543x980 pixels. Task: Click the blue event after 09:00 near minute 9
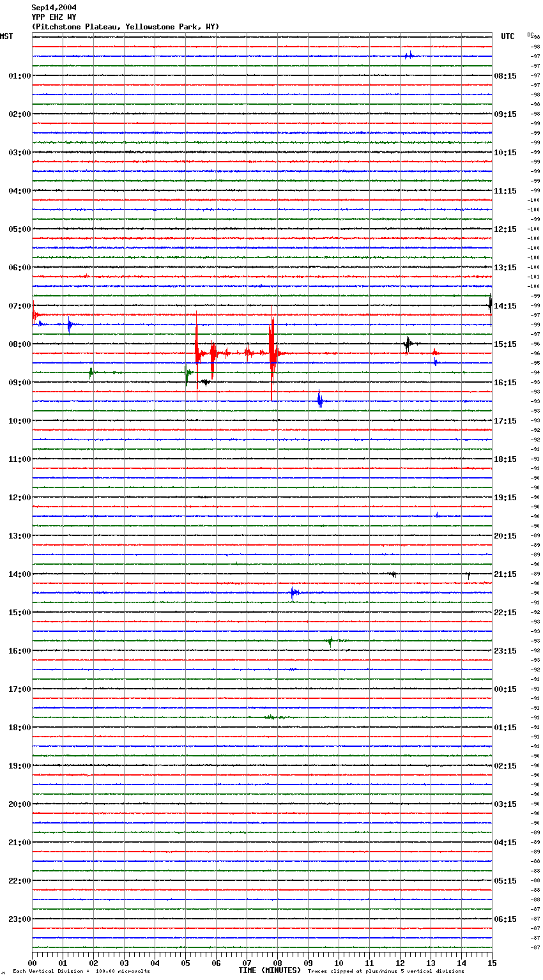[x=320, y=399]
